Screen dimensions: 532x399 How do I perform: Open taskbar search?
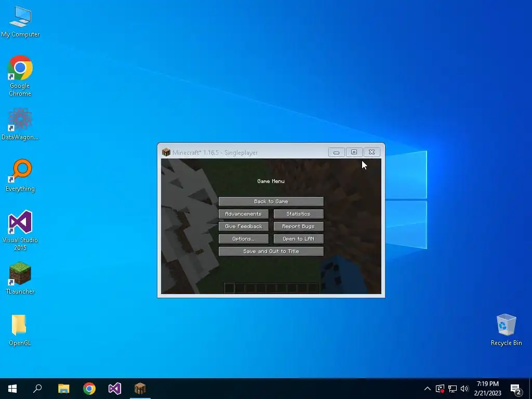(x=37, y=389)
